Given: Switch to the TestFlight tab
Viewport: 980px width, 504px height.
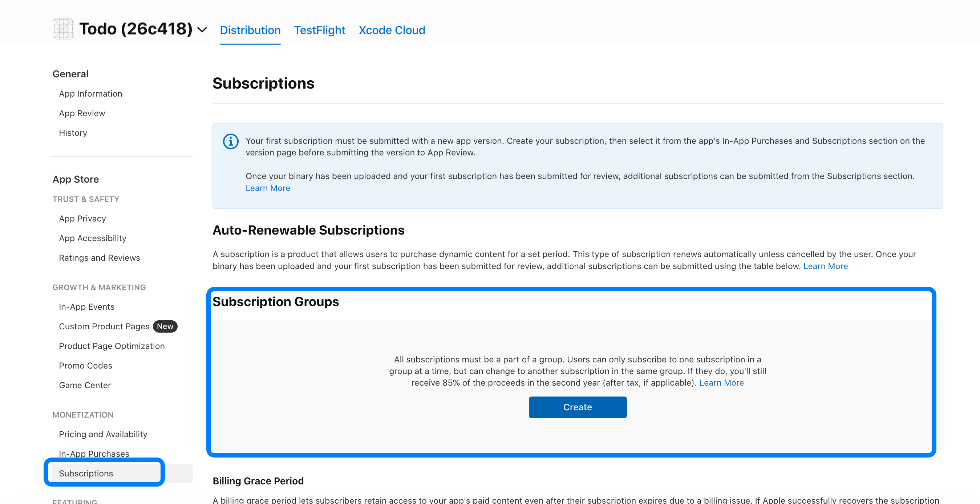Looking at the screenshot, I should coord(319,30).
